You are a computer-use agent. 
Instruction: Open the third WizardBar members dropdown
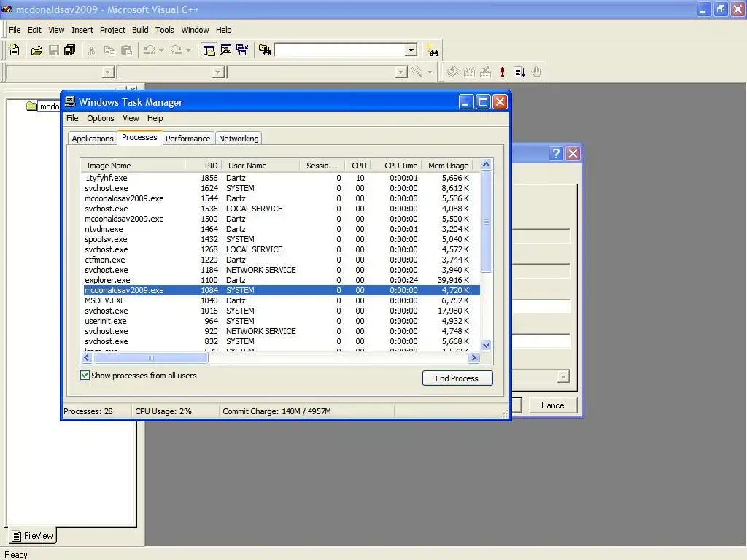click(401, 72)
